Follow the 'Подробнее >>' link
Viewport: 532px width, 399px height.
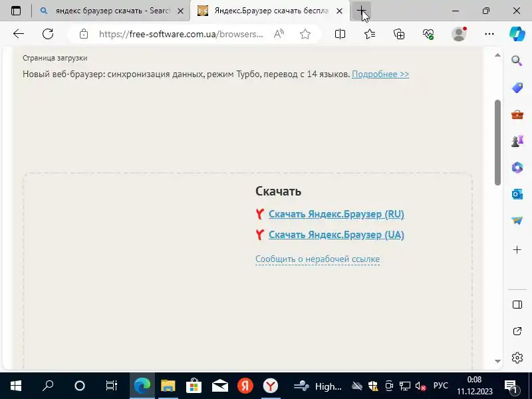(380, 74)
